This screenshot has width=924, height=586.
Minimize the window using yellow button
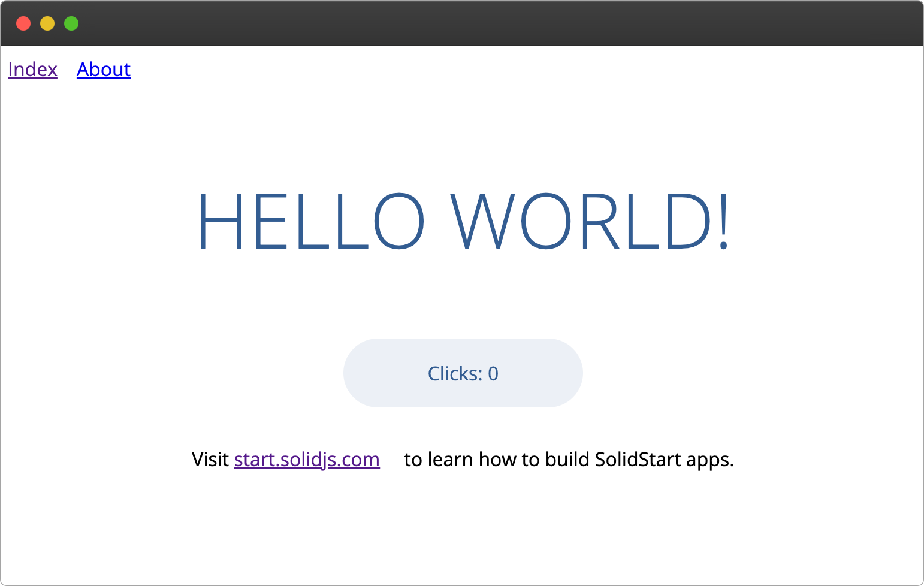click(x=47, y=23)
